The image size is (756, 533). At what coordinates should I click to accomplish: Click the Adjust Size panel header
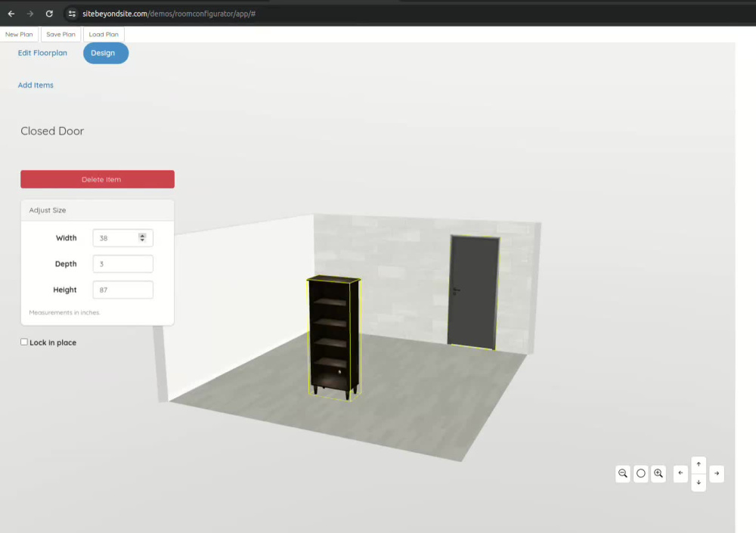98,210
